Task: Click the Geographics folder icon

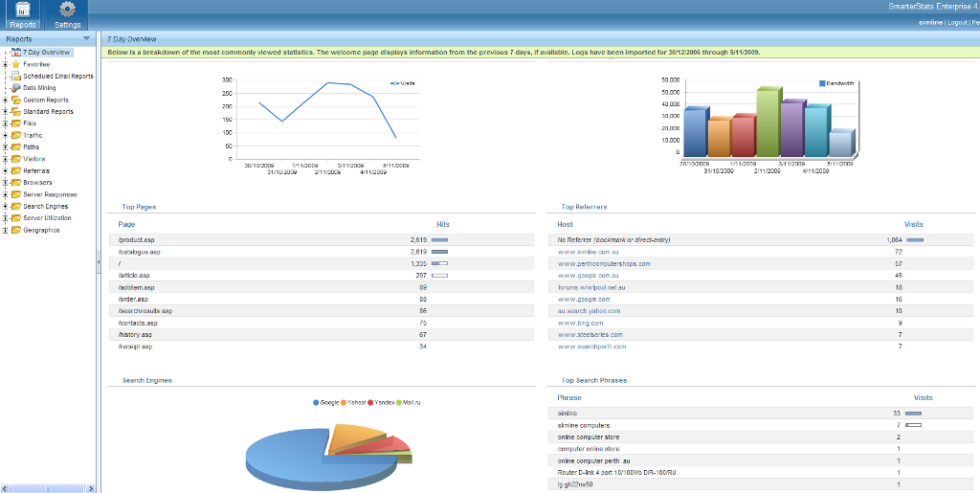Action: [x=16, y=230]
